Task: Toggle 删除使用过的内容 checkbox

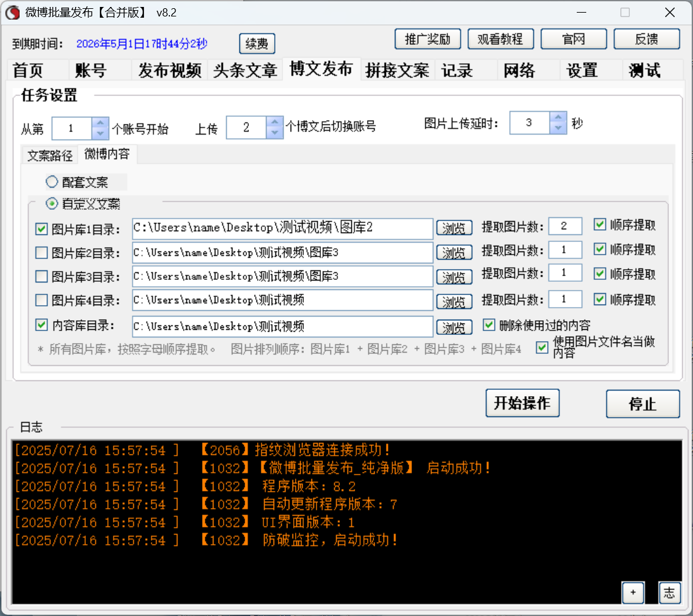Action: (x=488, y=325)
